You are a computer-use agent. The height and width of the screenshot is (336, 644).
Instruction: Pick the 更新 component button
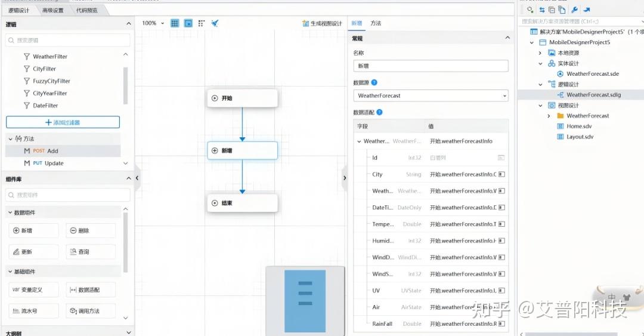tap(33, 252)
